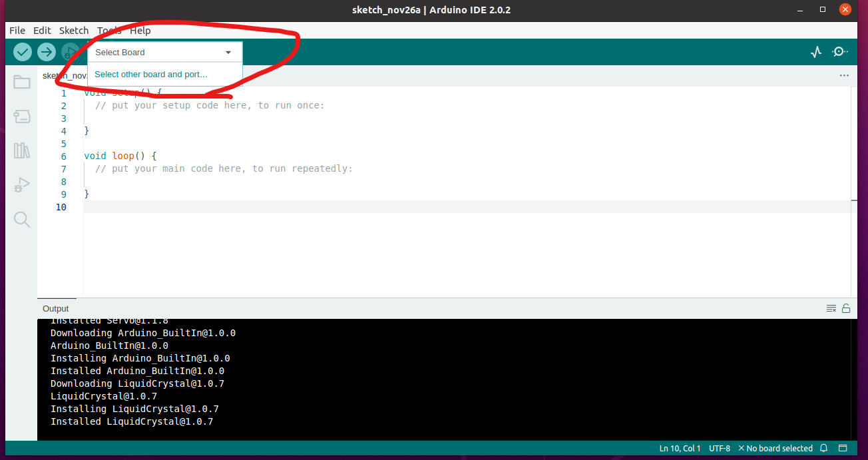Start debugging with the debug play button
The height and width of the screenshot is (460, 868).
69,52
